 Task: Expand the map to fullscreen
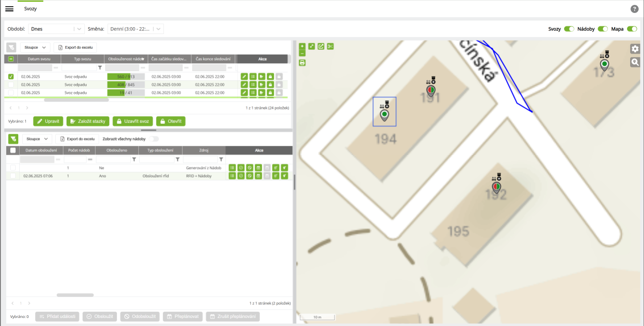(312, 46)
